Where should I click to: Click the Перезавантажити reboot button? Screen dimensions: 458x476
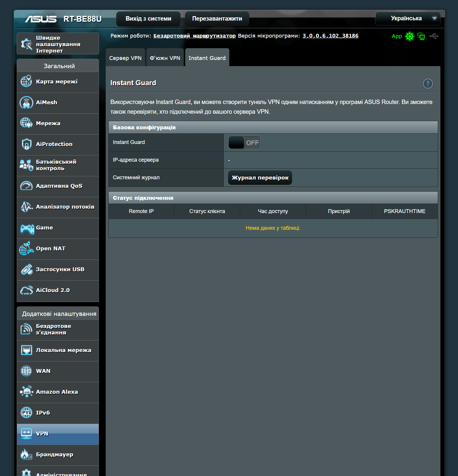point(217,19)
